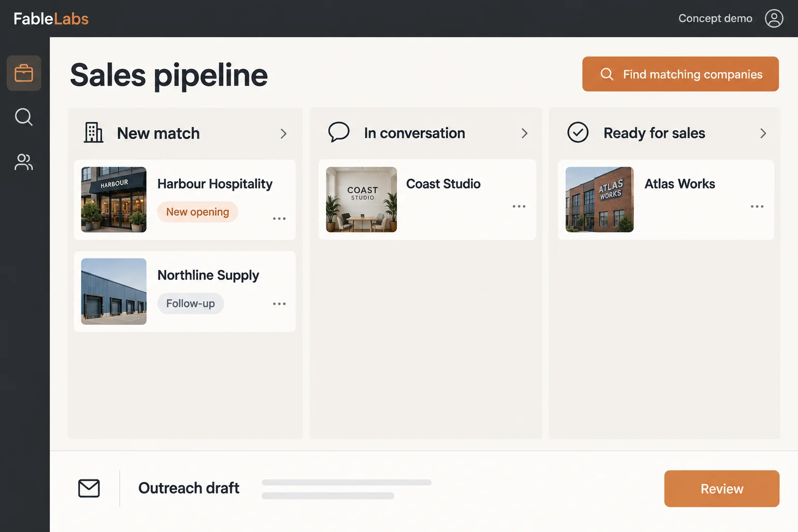Select the Follow-up tag
798x532 pixels.
pyautogui.click(x=191, y=303)
